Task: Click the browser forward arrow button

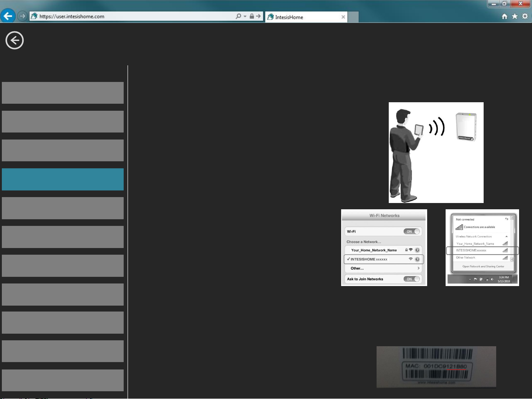Action: (23, 16)
